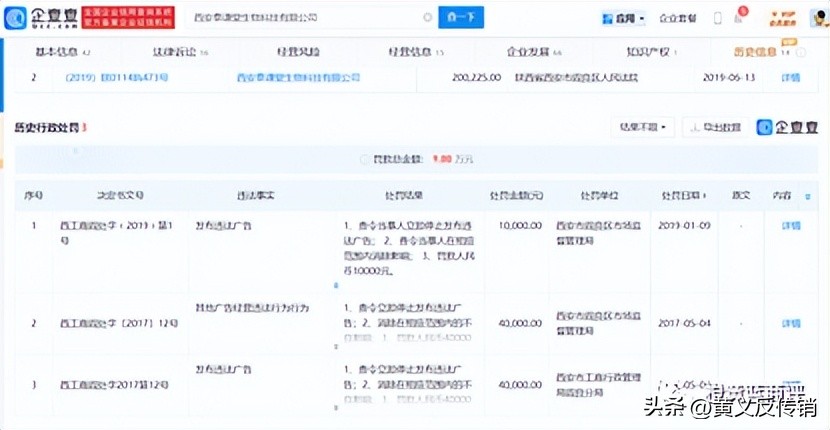Click the decision number cell containing [2017] 12号
Viewport: 830px width, 430px height.
(x=120, y=323)
